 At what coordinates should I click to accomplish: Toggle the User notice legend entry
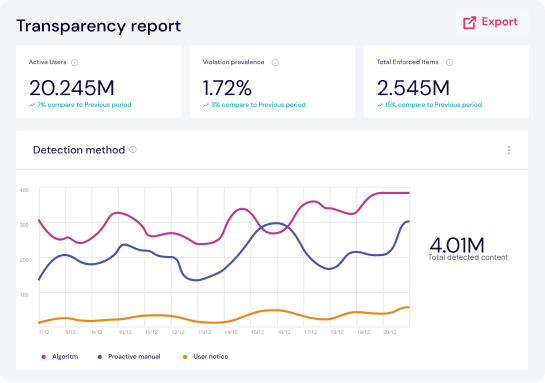[205, 357]
